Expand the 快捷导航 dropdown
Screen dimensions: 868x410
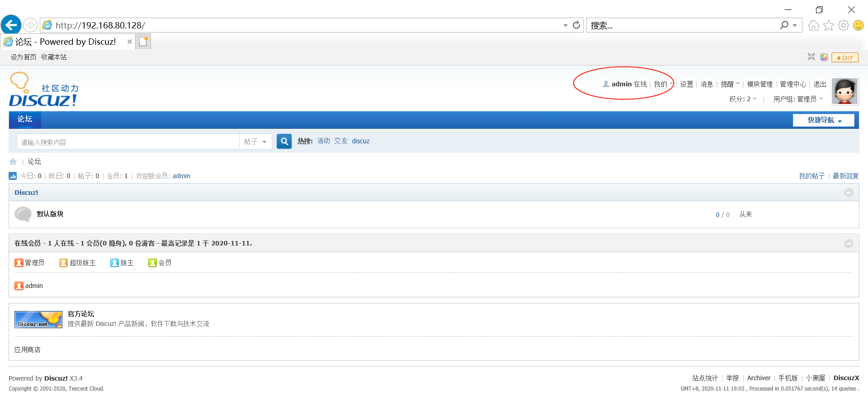[x=823, y=120]
